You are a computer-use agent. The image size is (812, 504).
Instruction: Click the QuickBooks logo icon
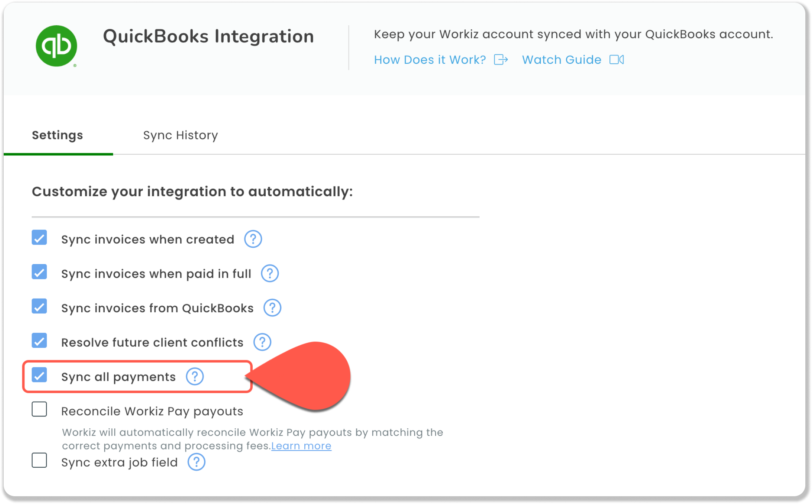point(56,46)
